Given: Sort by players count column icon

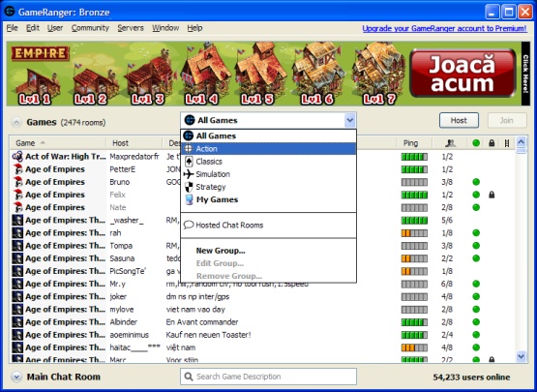Looking at the screenshot, I should pos(450,143).
